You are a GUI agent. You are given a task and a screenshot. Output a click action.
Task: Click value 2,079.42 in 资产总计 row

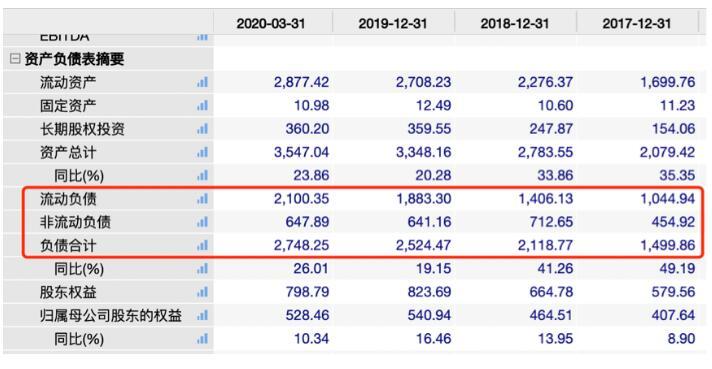[x=668, y=152]
